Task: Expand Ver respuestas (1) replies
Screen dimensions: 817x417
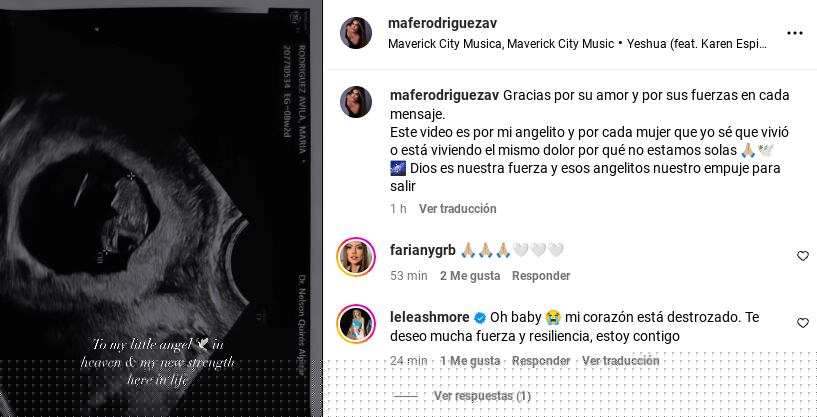Action: 482,396
